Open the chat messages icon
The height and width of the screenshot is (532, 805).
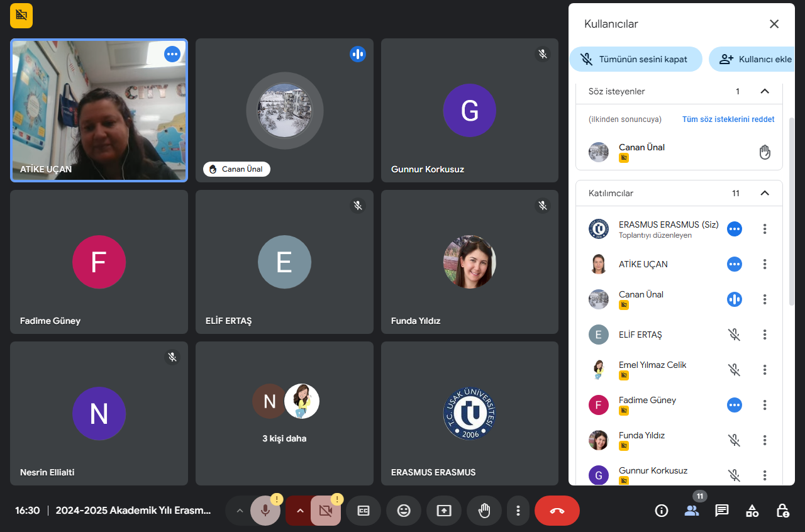(x=722, y=511)
